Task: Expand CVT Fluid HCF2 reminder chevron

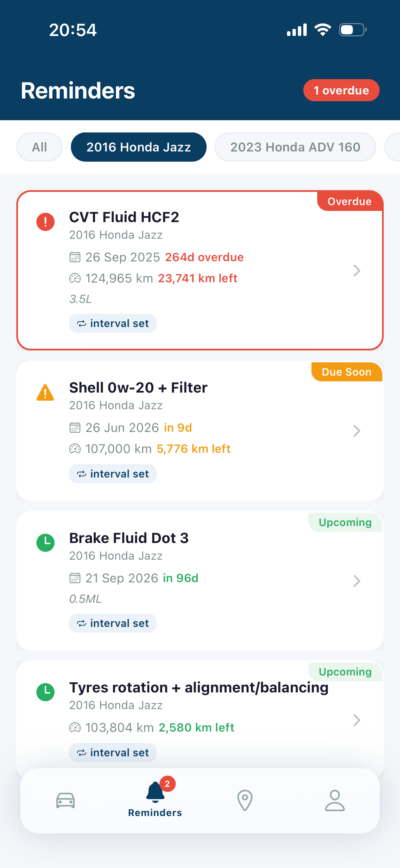Action: click(357, 271)
